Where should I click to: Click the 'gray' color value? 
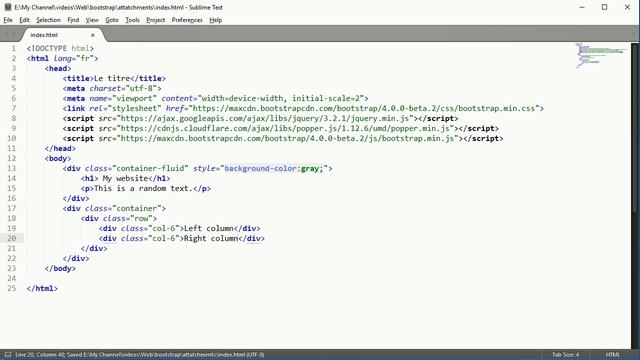[x=310, y=168]
